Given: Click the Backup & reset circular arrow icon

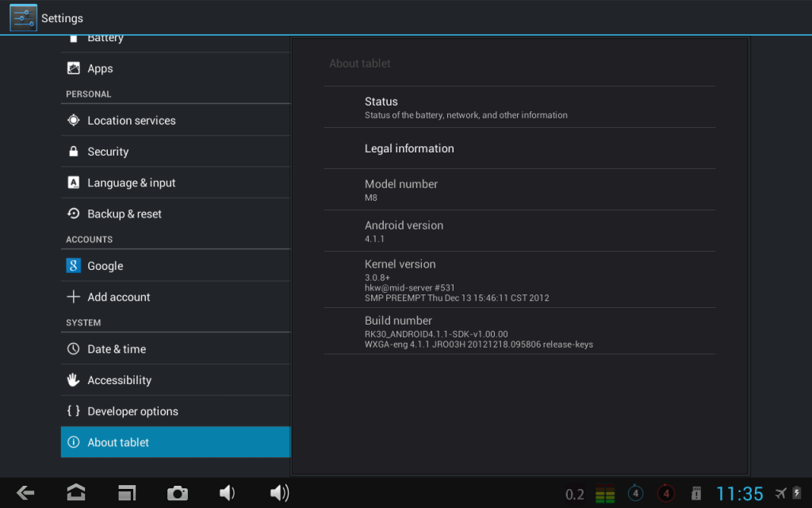Looking at the screenshot, I should coord(74,214).
